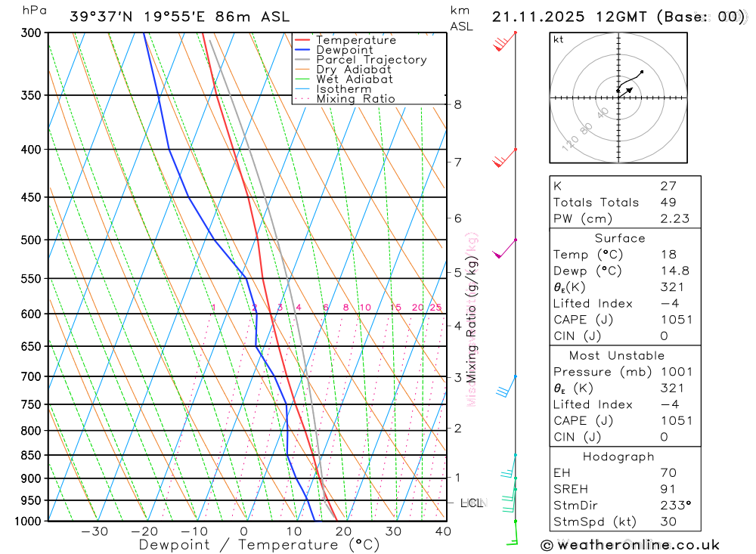Click the 5 km altitude axis label
This screenshot has height=554, width=756.
click(457, 272)
